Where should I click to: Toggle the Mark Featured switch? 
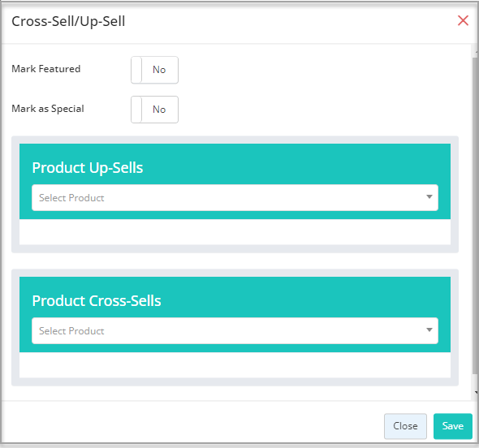[154, 70]
